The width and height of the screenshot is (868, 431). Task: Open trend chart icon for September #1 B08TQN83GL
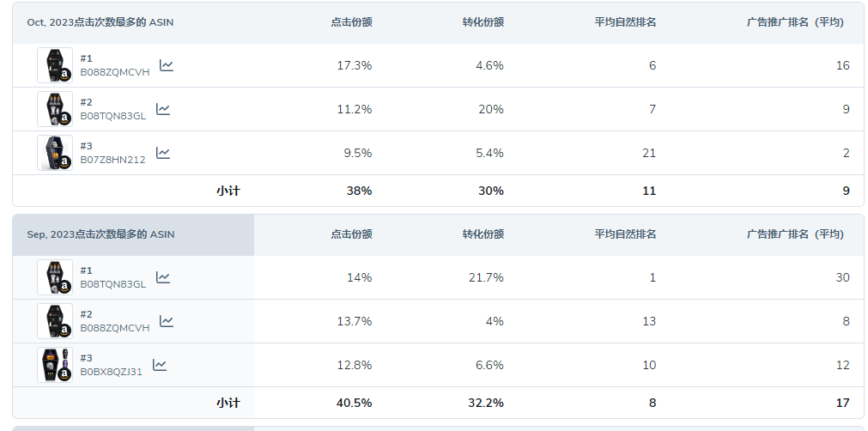(163, 277)
